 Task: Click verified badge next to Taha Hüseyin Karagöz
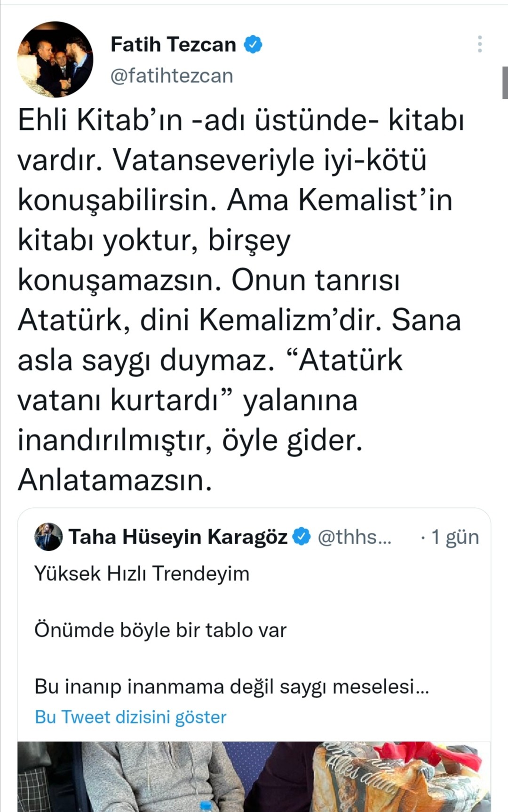[302, 537]
